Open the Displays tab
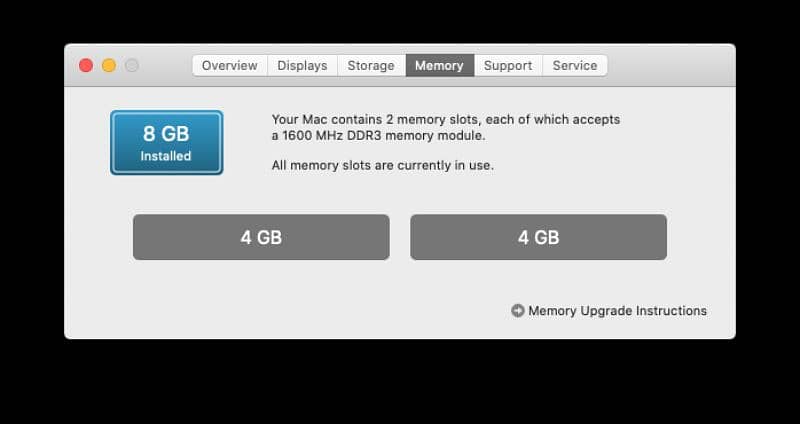The image size is (800, 424). pos(302,65)
